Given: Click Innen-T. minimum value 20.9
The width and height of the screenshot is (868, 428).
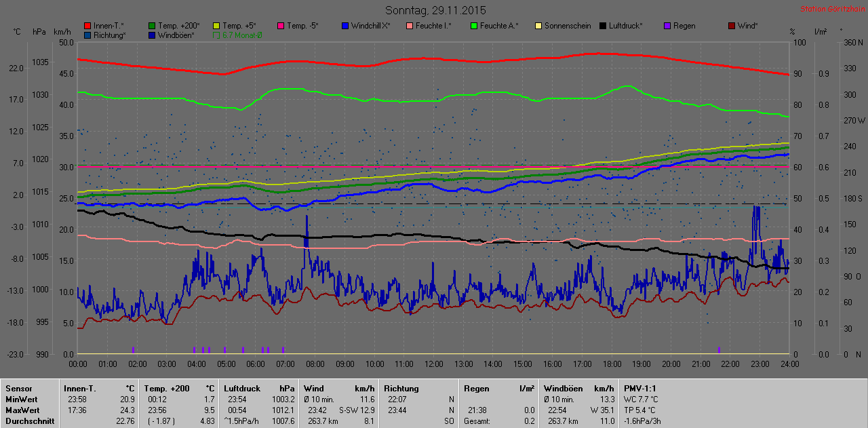Looking at the screenshot, I should [127, 400].
